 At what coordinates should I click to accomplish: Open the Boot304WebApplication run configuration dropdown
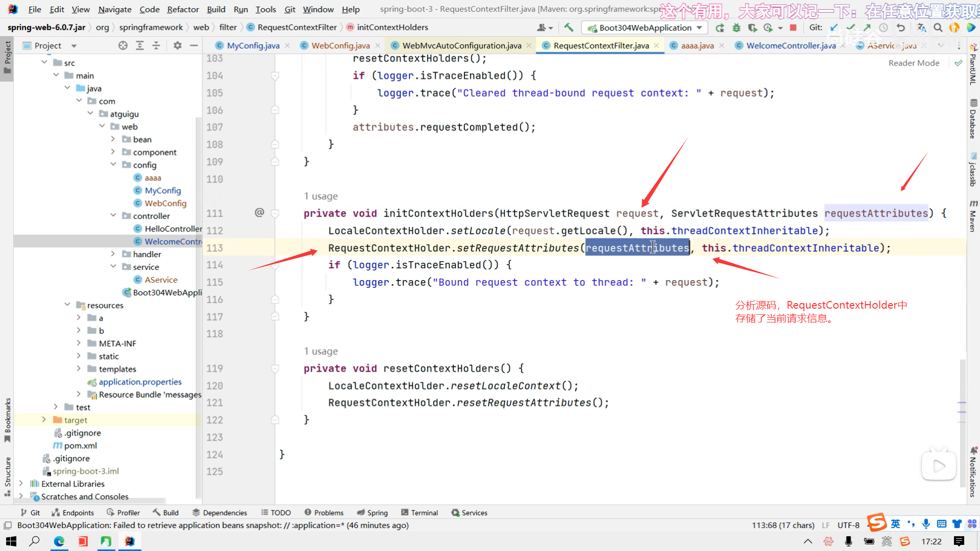[645, 28]
